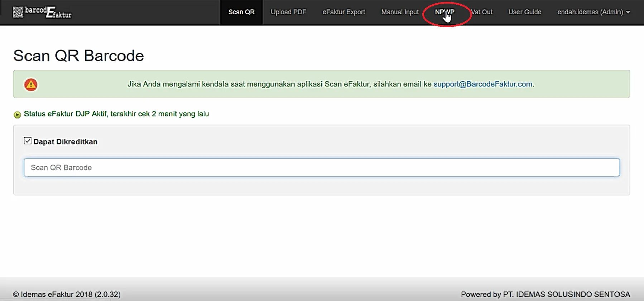Open the Vat Out menu item

tap(482, 12)
